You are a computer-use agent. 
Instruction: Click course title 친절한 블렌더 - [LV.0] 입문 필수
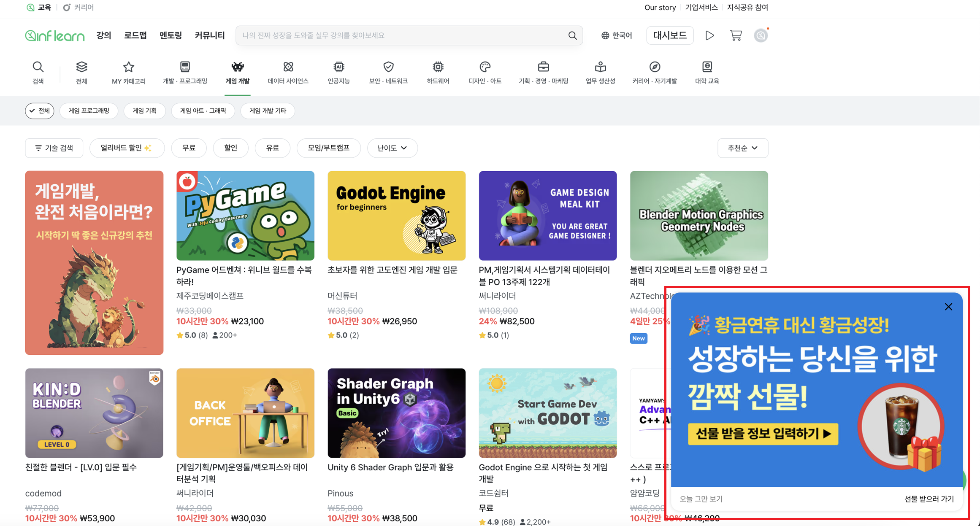tap(81, 467)
